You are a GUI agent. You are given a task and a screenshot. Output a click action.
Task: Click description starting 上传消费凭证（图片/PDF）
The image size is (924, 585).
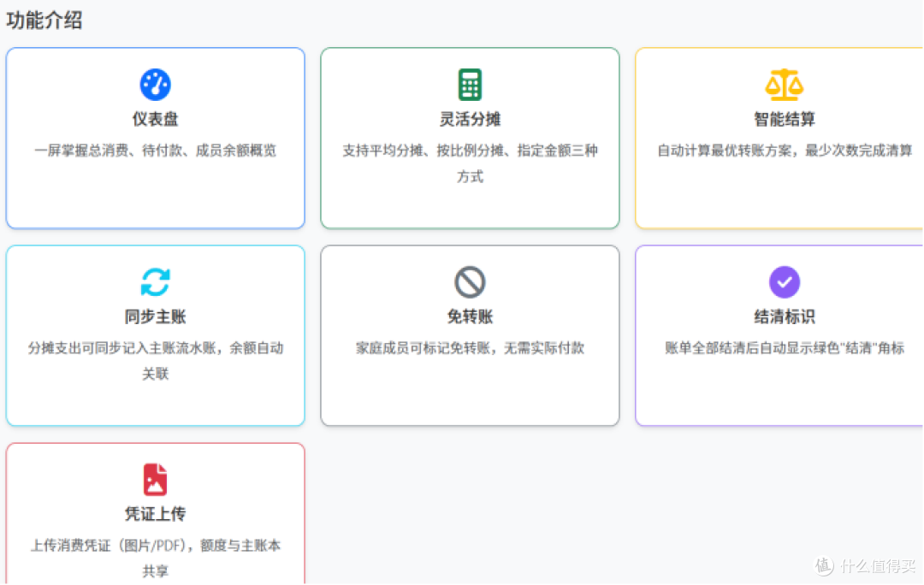(x=155, y=558)
